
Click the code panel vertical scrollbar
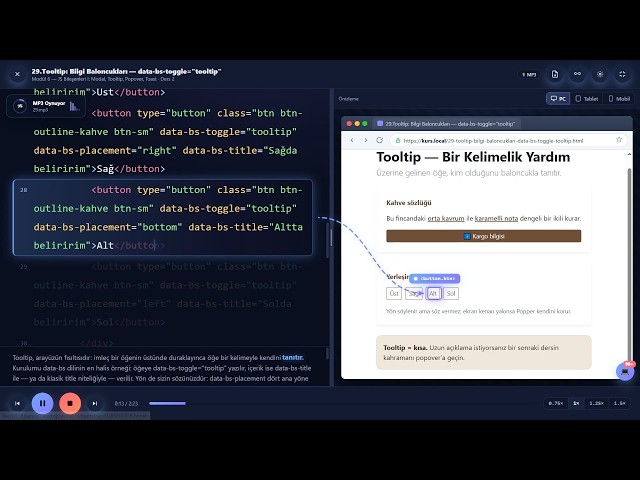[x=328, y=240]
